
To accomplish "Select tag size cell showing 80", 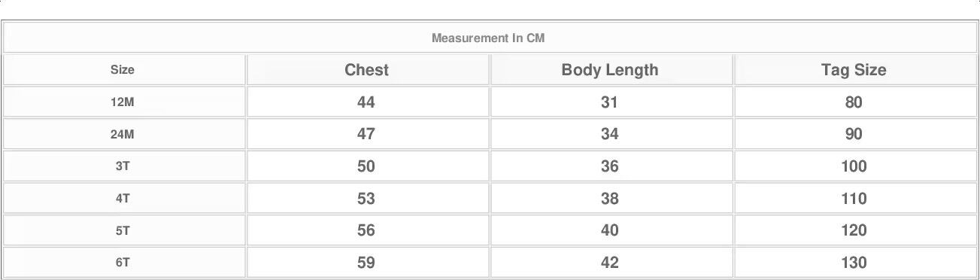I will pos(854,102).
